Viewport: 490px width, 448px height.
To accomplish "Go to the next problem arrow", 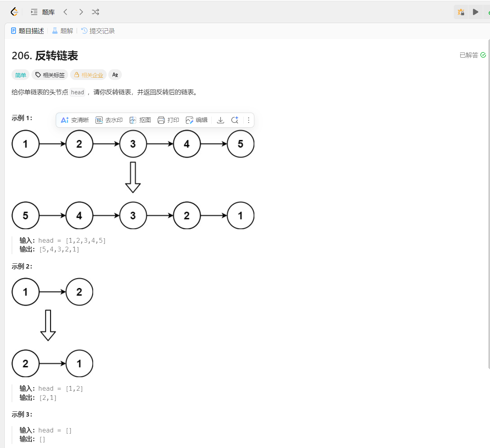I will (x=81, y=12).
